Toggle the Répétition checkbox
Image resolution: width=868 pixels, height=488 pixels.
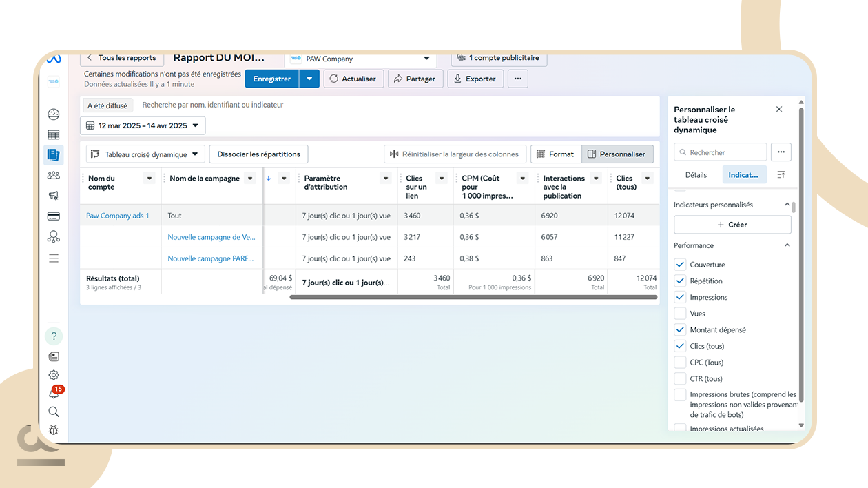tap(680, 281)
